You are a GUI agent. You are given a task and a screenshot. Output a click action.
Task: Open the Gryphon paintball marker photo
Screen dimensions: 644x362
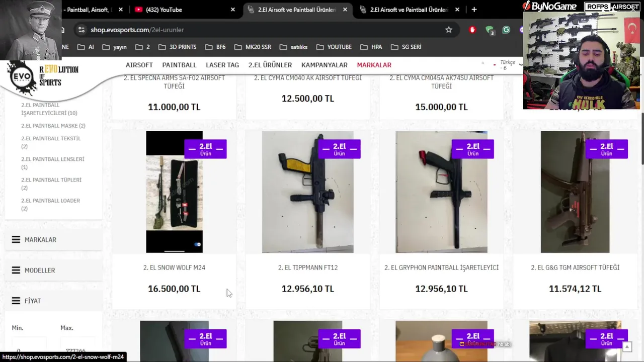tap(441, 192)
